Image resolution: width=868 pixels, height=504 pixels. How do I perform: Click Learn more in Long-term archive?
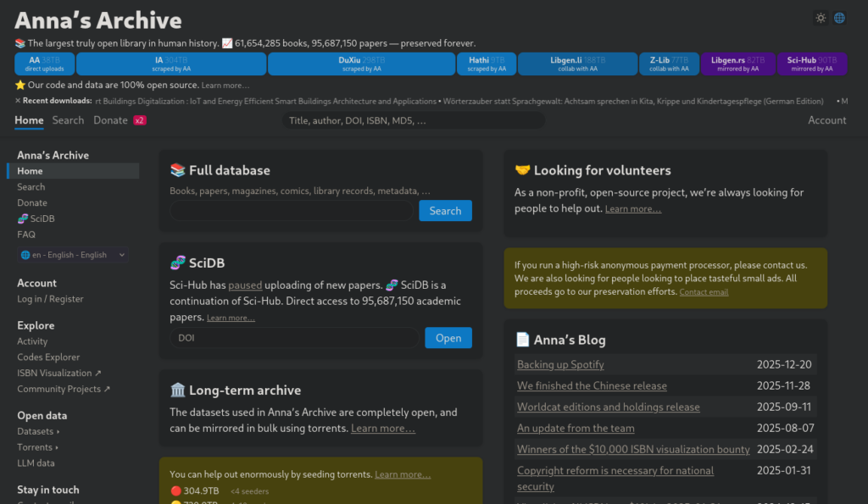point(383,429)
